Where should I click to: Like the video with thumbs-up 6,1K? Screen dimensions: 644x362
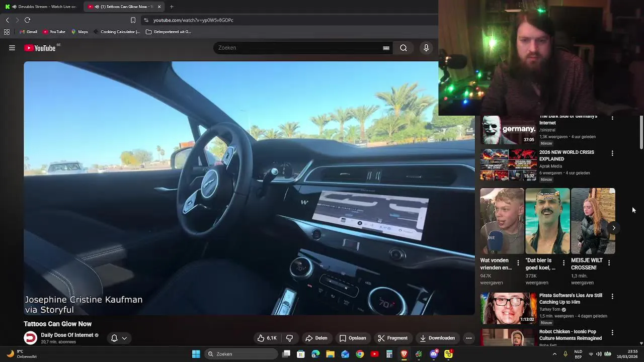click(x=267, y=338)
